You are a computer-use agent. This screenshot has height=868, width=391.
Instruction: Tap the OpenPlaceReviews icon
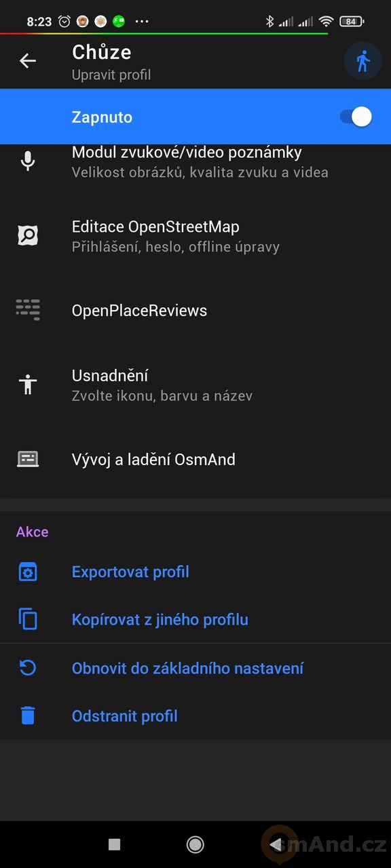[x=28, y=310]
